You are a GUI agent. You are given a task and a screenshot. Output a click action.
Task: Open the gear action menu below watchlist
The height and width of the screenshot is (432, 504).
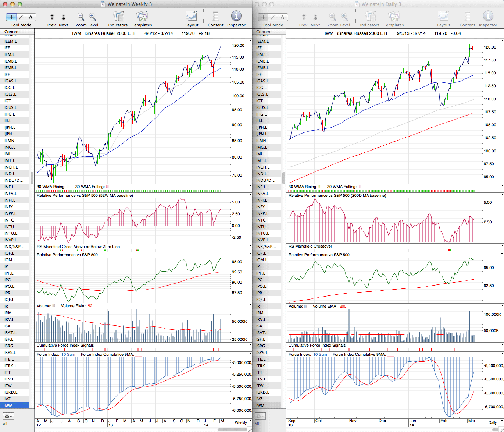(x=8, y=416)
